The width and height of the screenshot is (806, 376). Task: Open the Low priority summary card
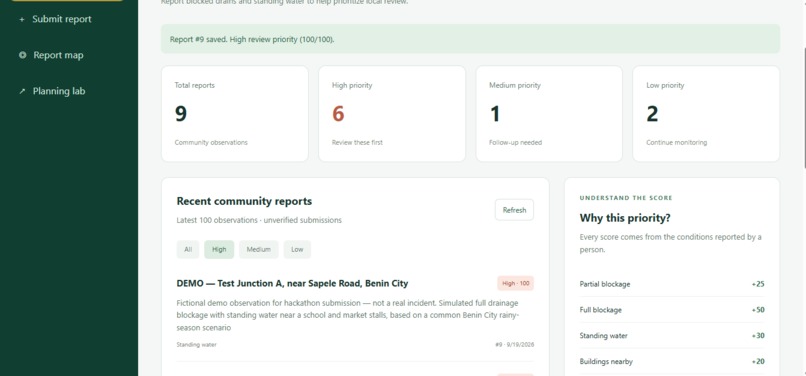point(706,114)
